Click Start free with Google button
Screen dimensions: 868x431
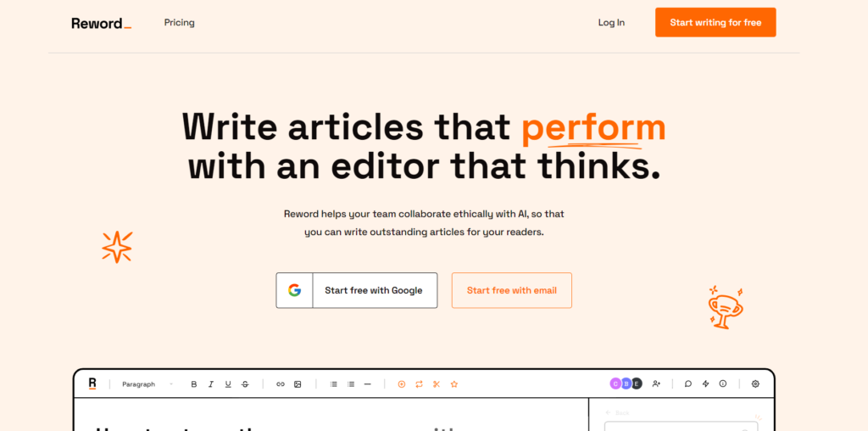pyautogui.click(x=357, y=290)
